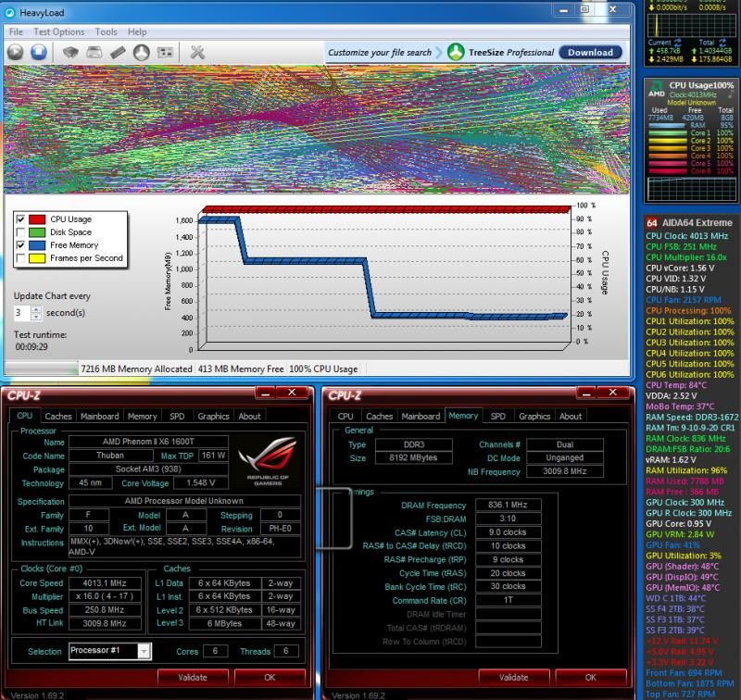Toggle the memory allocation test icon
Image resolution: width=741 pixels, height=700 pixels.
[x=119, y=53]
